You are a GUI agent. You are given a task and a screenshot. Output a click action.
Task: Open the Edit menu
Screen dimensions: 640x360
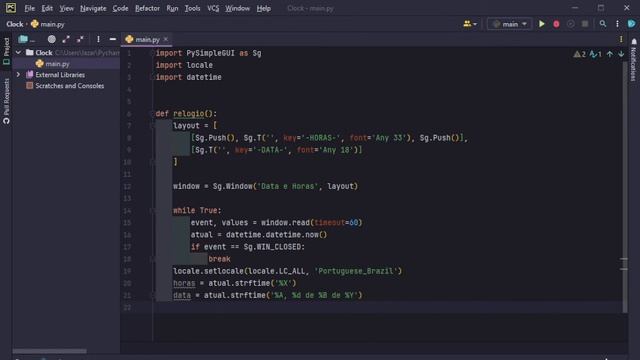(x=47, y=8)
